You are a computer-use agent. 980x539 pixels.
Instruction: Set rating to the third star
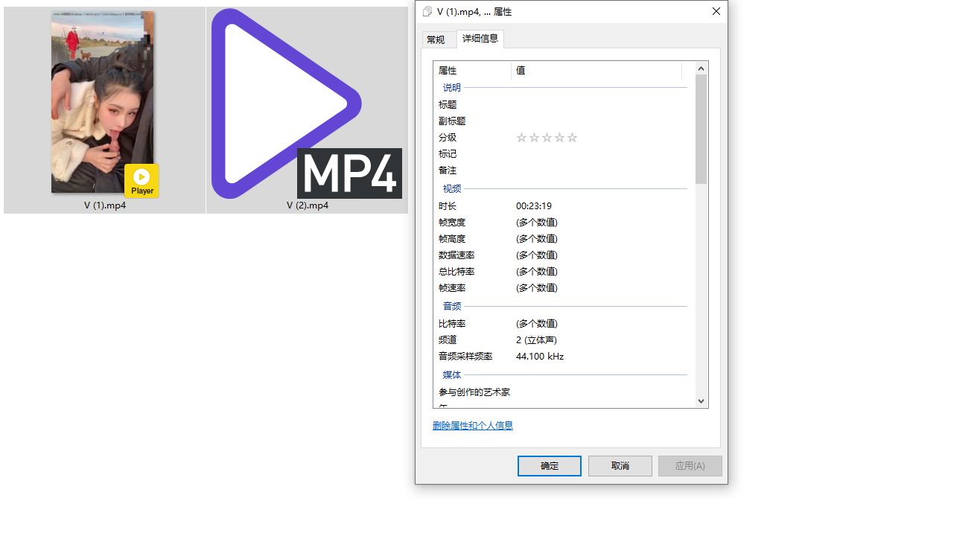click(x=547, y=138)
